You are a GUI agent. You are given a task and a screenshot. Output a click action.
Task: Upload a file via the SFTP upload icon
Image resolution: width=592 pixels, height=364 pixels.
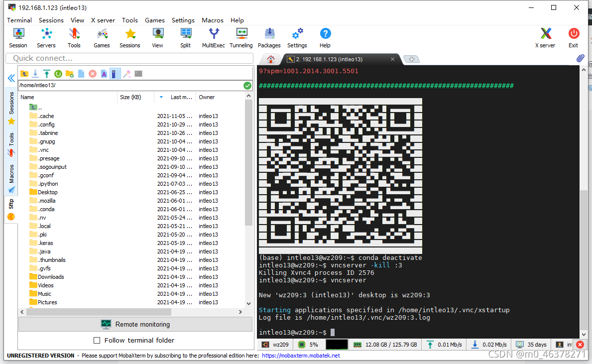(46, 74)
